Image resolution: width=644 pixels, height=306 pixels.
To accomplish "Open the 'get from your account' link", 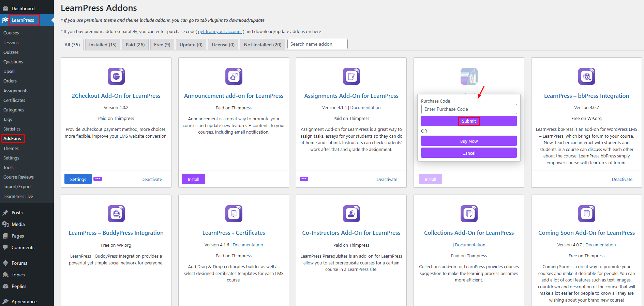I will point(220,31).
